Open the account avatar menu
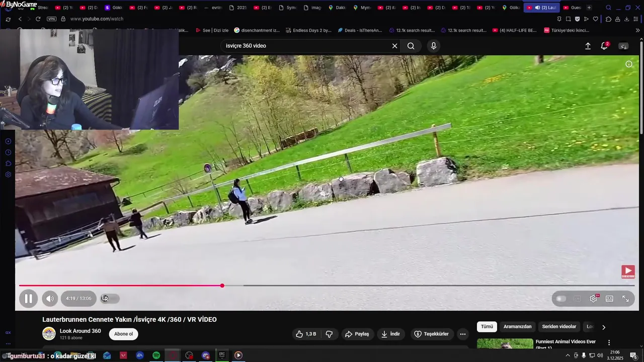The image size is (644, 362). (623, 46)
